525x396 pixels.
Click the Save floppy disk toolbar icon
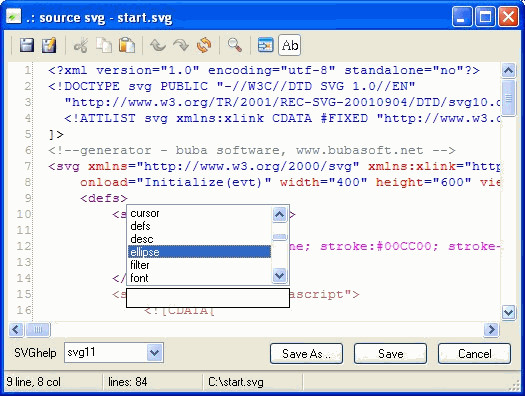coord(27,45)
